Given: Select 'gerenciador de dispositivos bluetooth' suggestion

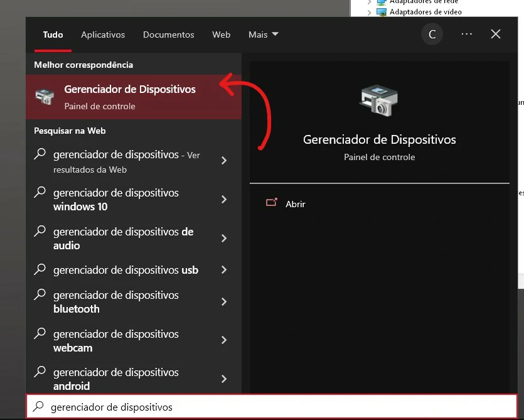Looking at the screenshot, I should [116, 302].
